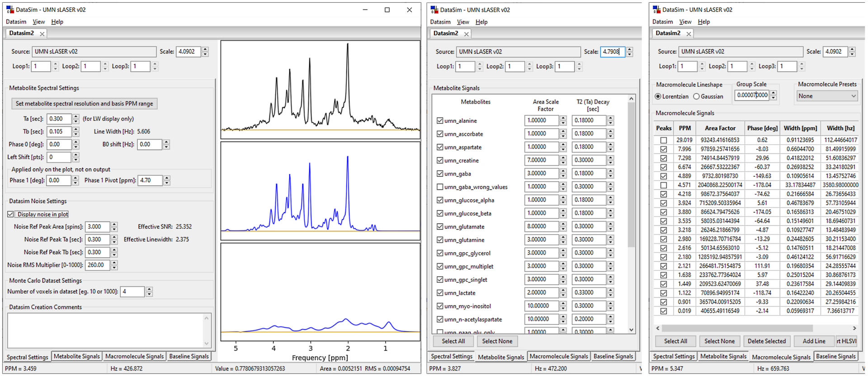Screen dimensions: 868x377
Task: Click Source field UMN sLASER v02 in left window
Action: (x=94, y=52)
